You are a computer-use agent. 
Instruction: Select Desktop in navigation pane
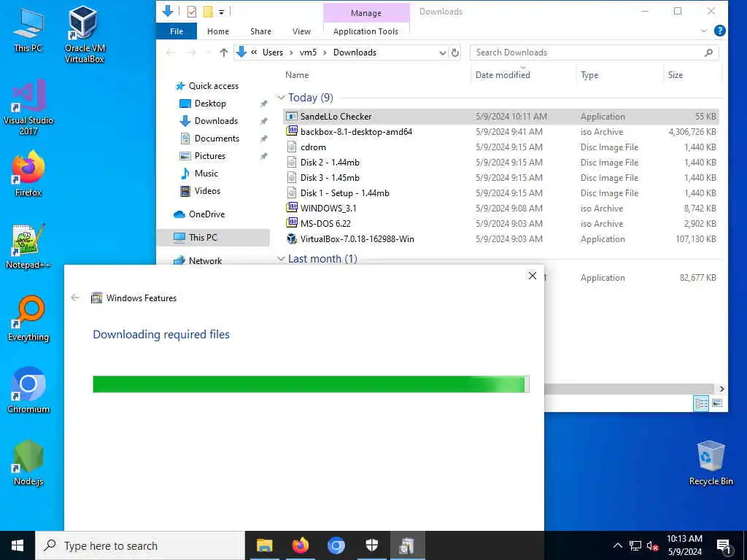(210, 104)
